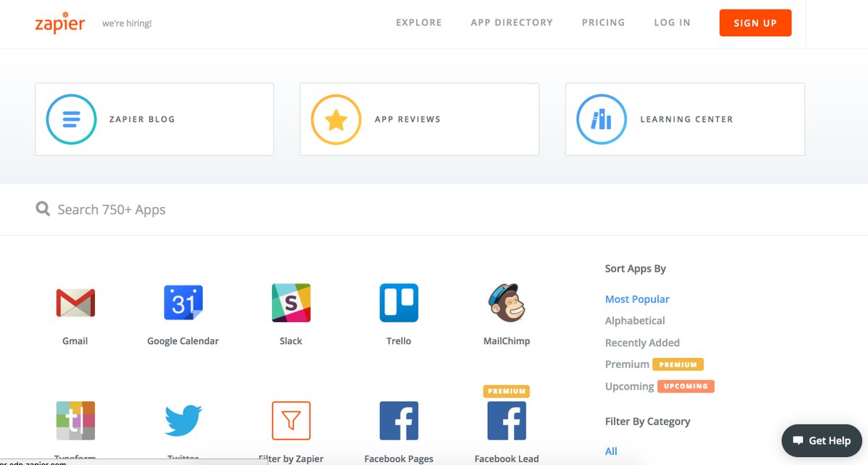The image size is (868, 465).
Task: Select the Facebook Pages icon
Action: [x=399, y=421]
